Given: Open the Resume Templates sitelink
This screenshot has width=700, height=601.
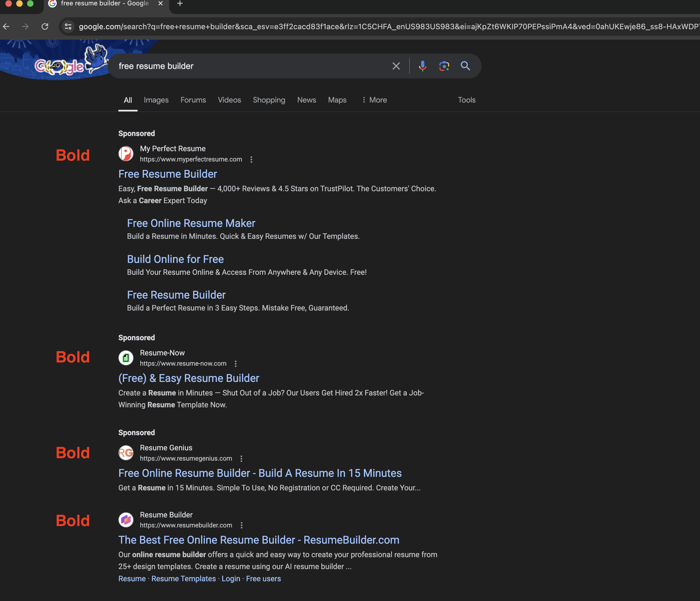Looking at the screenshot, I should 184,578.
